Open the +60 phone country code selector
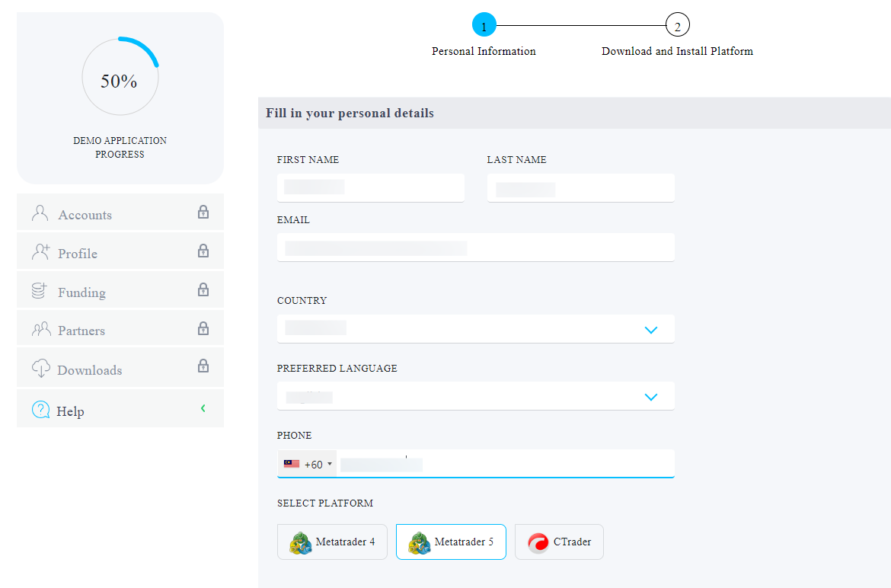The image size is (891, 588). coord(308,464)
